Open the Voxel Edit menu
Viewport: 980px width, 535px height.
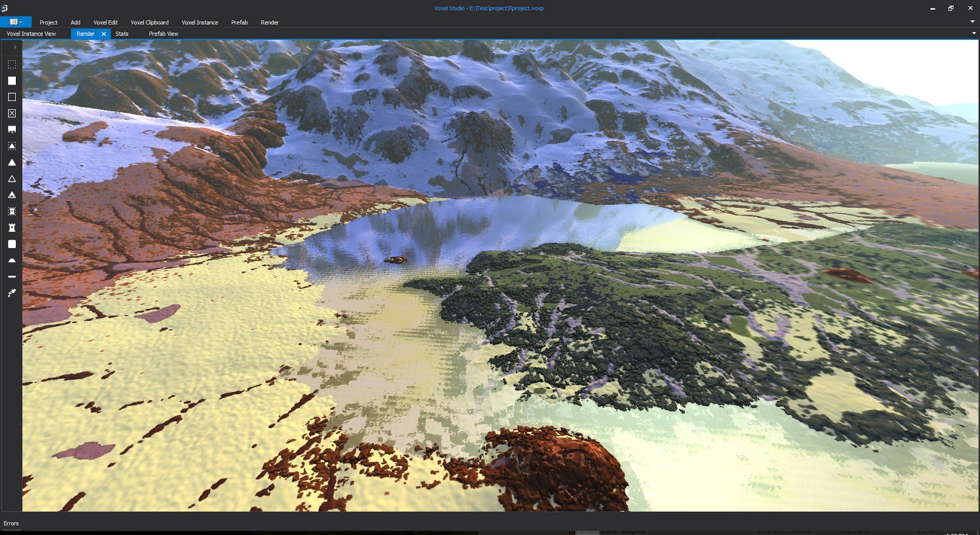(105, 22)
